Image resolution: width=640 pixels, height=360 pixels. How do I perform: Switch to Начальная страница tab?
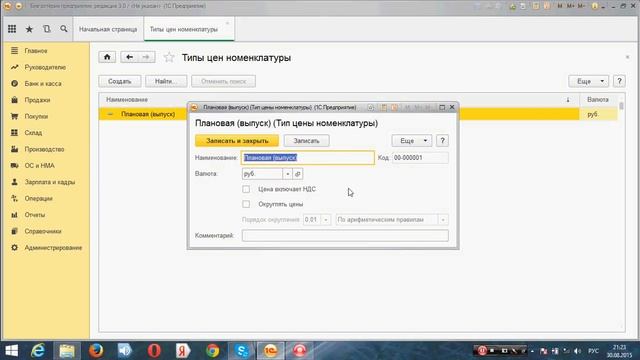(x=108, y=29)
